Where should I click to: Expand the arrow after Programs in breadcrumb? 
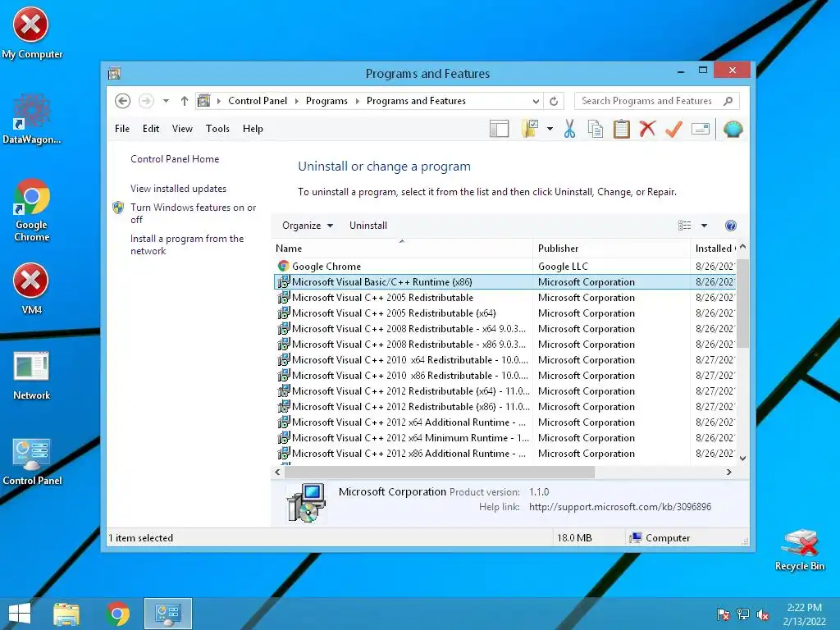(x=358, y=101)
